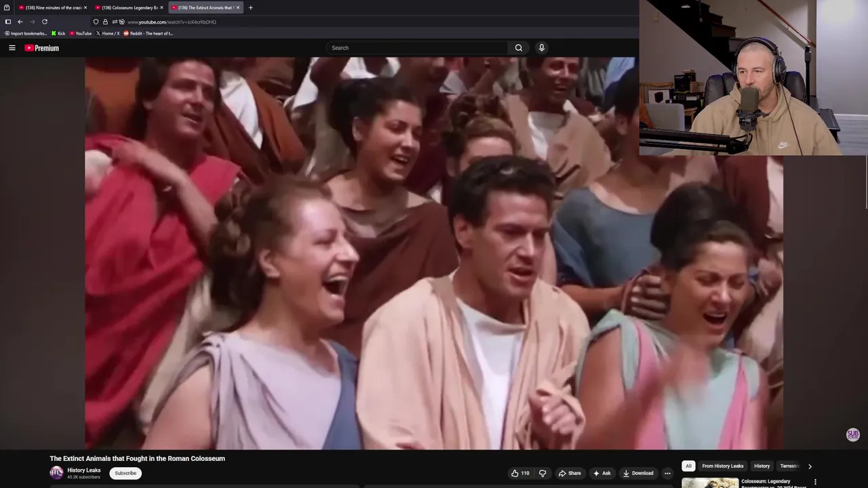The width and height of the screenshot is (868, 488).
Task: Open more actions three-dot menu
Action: tap(667, 473)
